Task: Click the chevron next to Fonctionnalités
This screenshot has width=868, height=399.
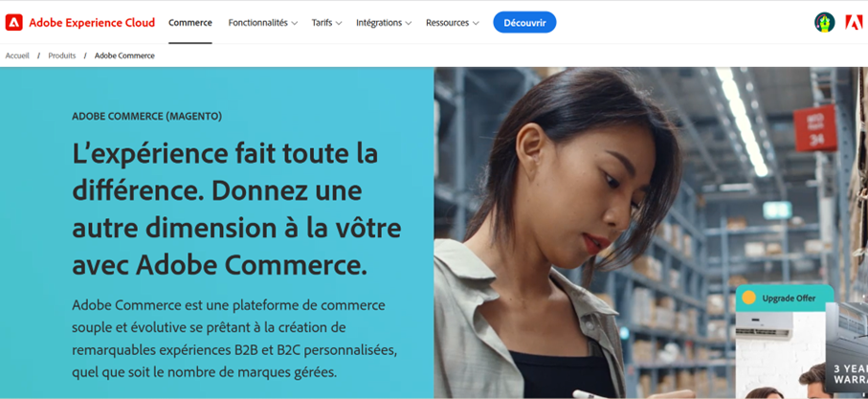Action: [295, 23]
